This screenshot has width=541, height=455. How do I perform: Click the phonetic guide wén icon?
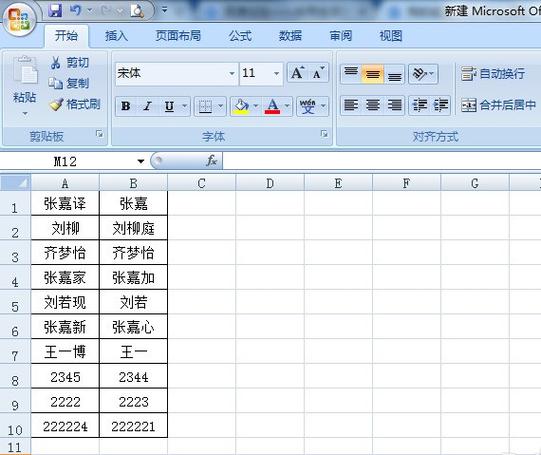pos(308,106)
